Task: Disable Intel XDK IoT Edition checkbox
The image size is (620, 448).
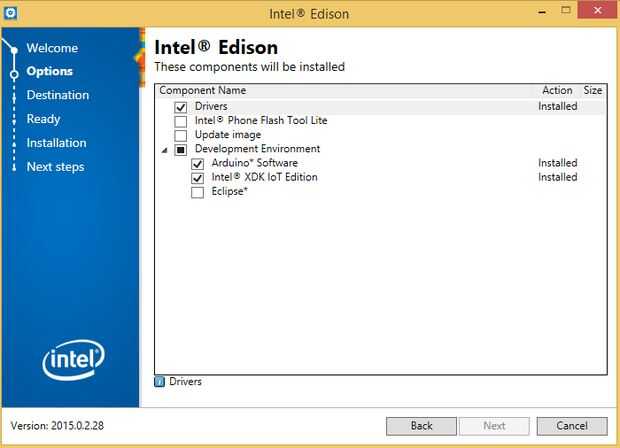Action: (x=197, y=178)
